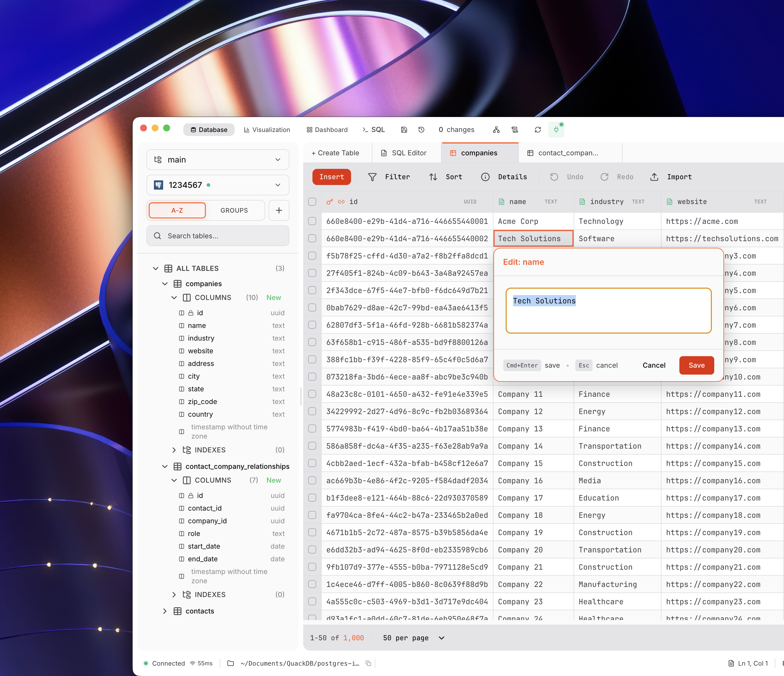The width and height of the screenshot is (784, 676).
Task: Click the save disk icon in top toolbar
Action: tap(404, 130)
